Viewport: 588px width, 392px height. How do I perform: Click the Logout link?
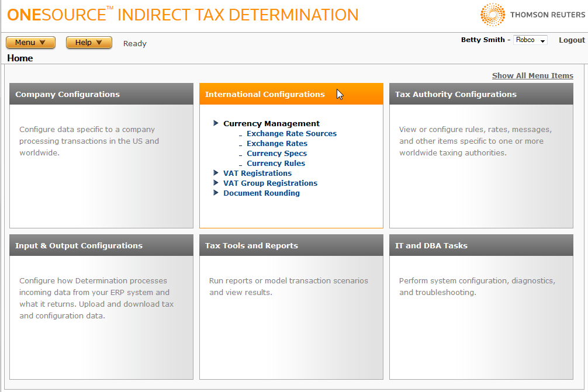pyautogui.click(x=571, y=40)
